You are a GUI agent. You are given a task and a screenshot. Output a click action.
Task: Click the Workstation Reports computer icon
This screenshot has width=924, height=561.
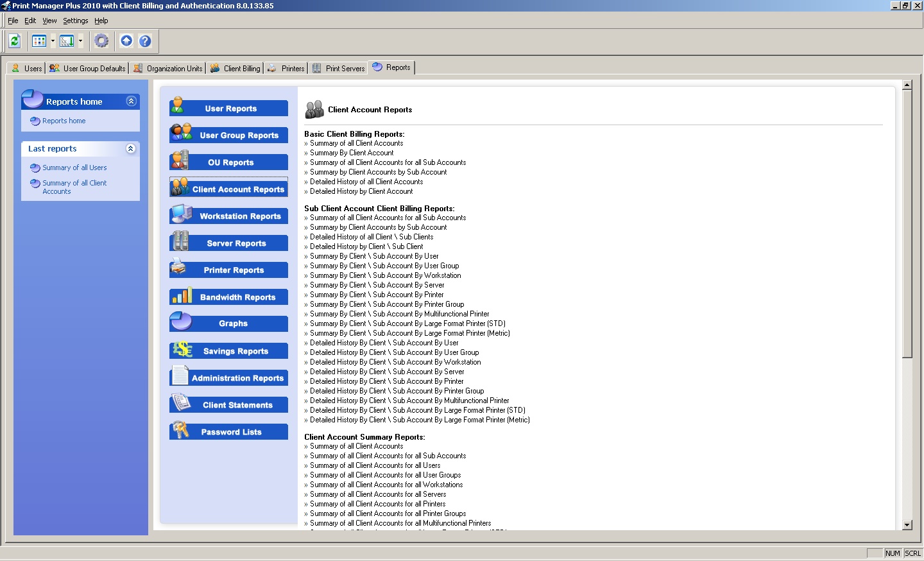pos(182,214)
